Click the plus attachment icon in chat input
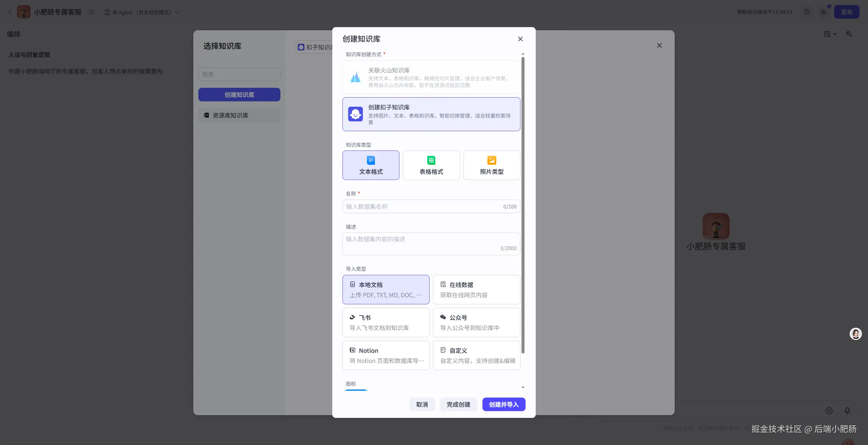The width and height of the screenshot is (868, 445). 829,411
